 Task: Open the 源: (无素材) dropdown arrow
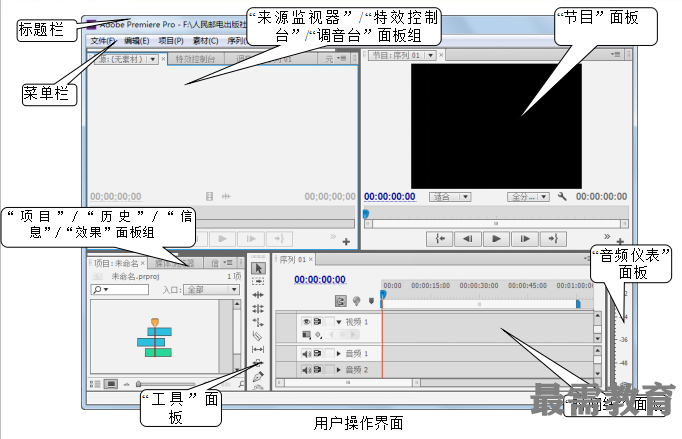(153, 59)
